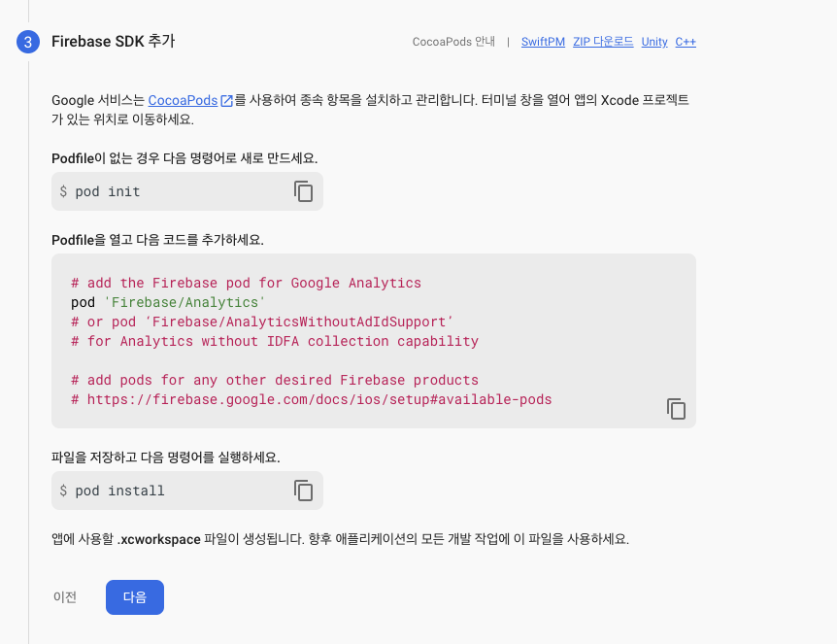
Task: Open the ZIP 다운로드 link
Action: [x=603, y=42]
